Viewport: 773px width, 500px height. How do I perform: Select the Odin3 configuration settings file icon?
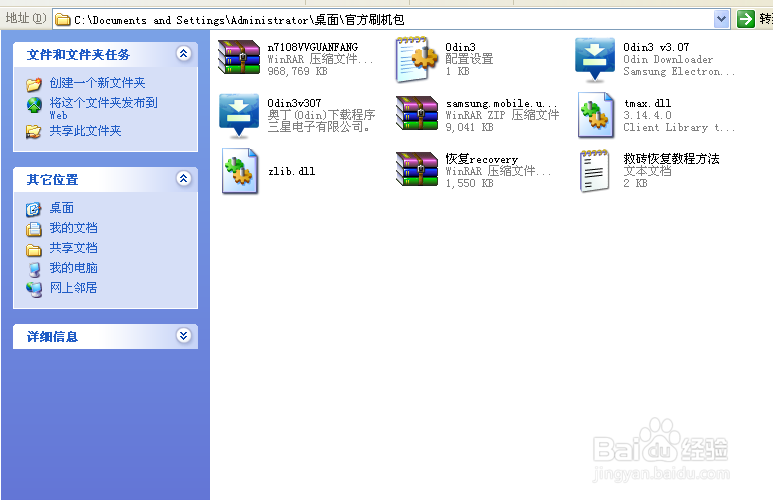pos(417,59)
